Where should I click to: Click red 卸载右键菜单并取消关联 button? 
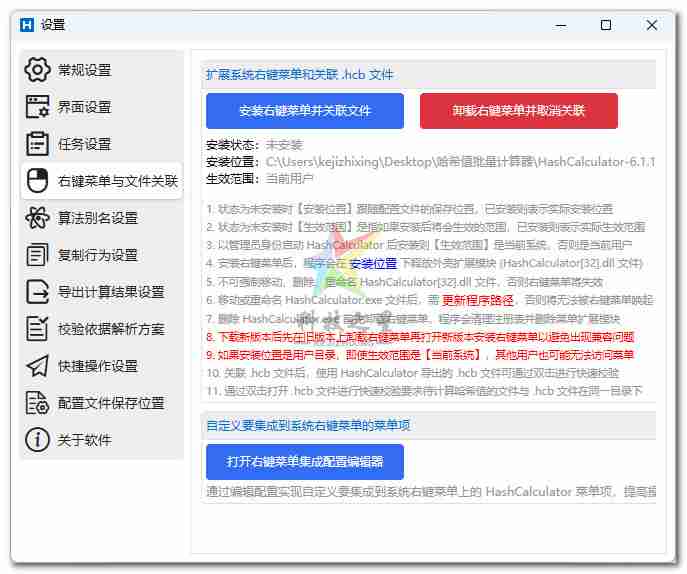[x=519, y=111]
